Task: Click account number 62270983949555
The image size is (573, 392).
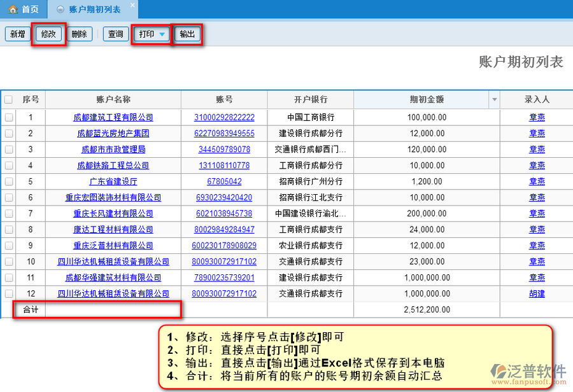Action: [224, 134]
